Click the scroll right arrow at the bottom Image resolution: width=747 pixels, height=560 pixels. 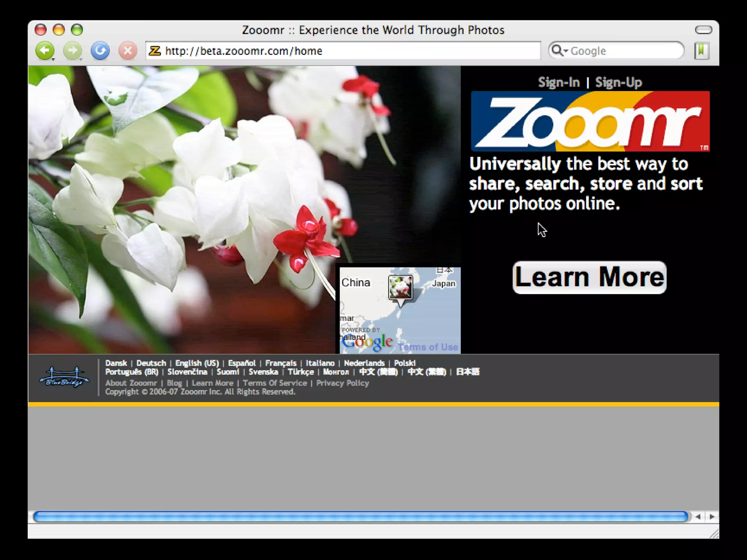click(712, 517)
